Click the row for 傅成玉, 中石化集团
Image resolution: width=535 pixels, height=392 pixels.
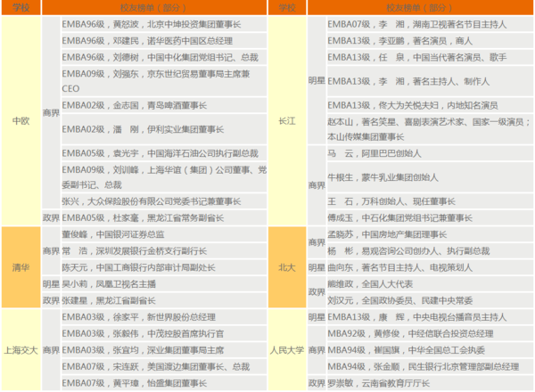(x=430, y=217)
